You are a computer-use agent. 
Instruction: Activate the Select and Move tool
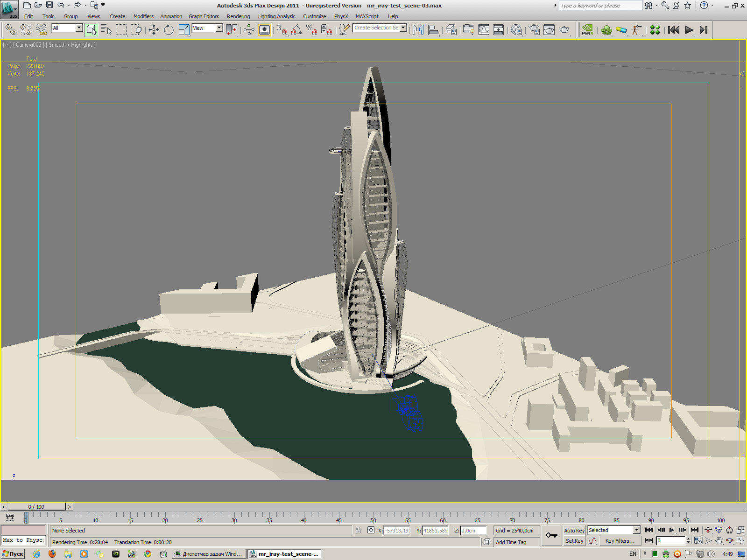pos(154,30)
